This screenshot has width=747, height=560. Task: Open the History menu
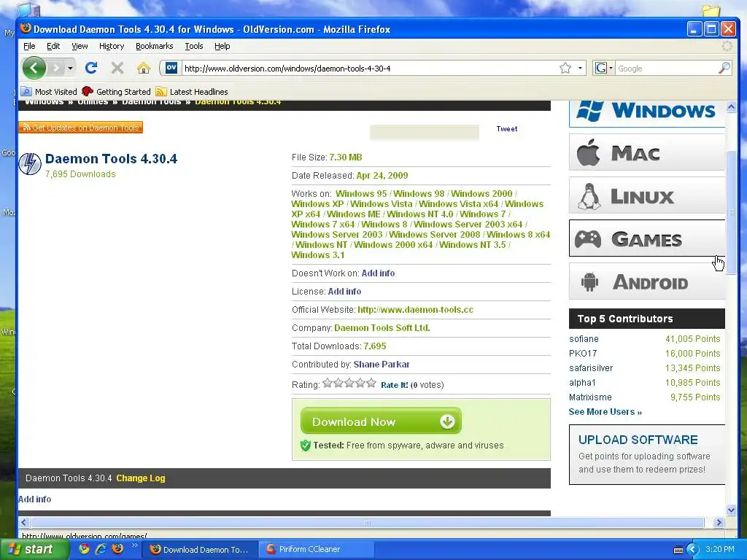112,46
